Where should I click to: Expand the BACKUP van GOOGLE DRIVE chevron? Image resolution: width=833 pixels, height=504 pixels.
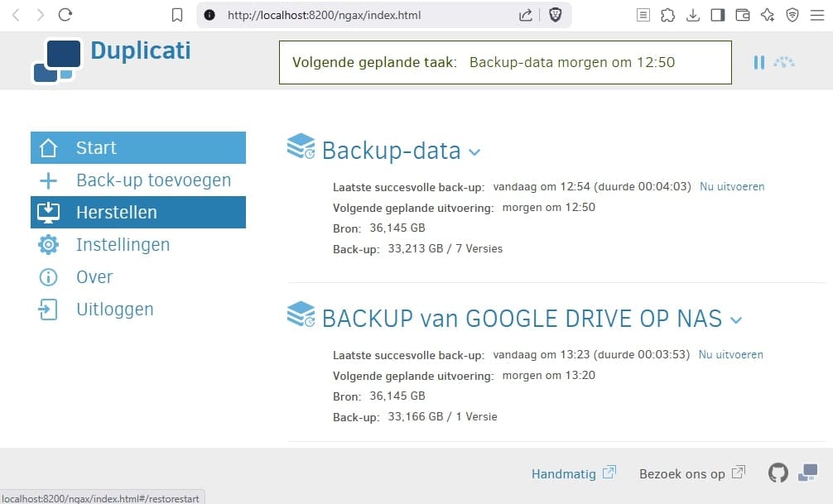pos(736,319)
